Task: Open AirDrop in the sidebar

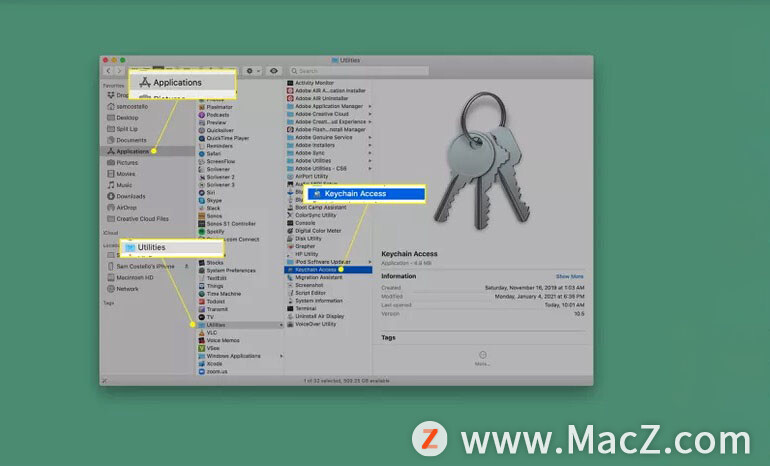Action: point(122,208)
